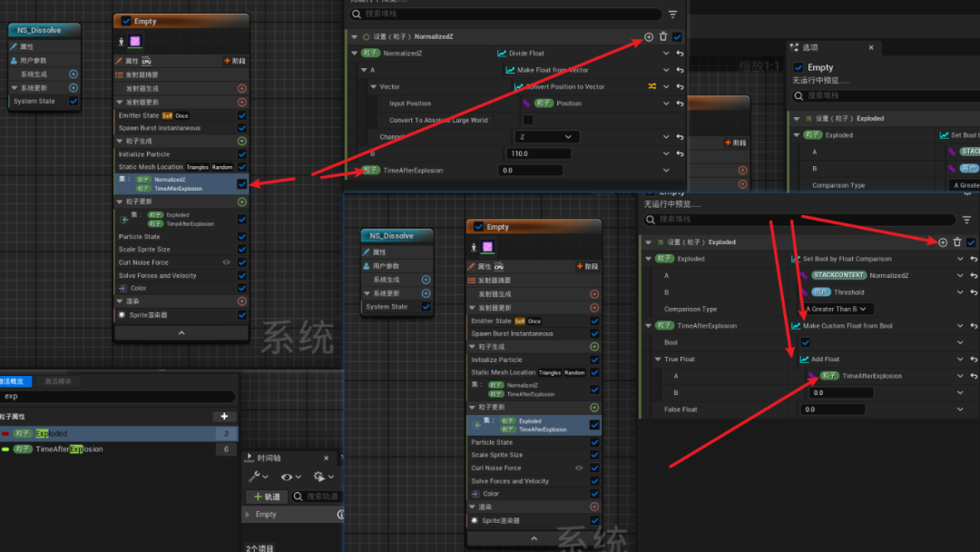Screen dimensions: 980x552
Task: Click the plus button beside 粒子属性
Action: [224, 417]
